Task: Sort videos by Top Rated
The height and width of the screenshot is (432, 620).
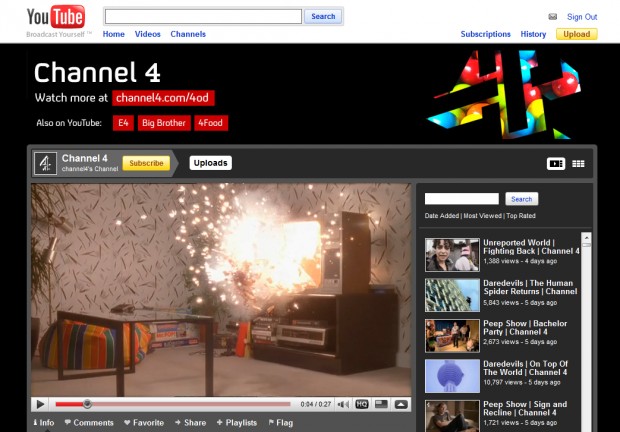Action: (x=521, y=216)
